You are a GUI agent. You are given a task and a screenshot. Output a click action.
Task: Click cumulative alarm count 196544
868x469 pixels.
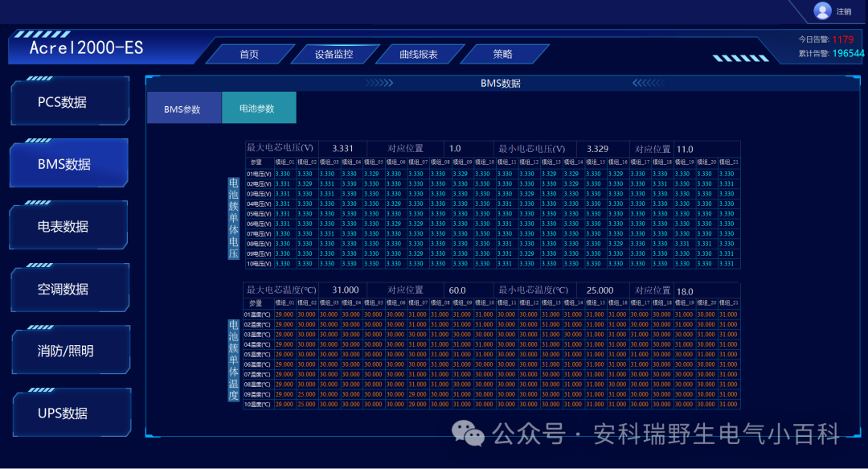pyautogui.click(x=848, y=53)
